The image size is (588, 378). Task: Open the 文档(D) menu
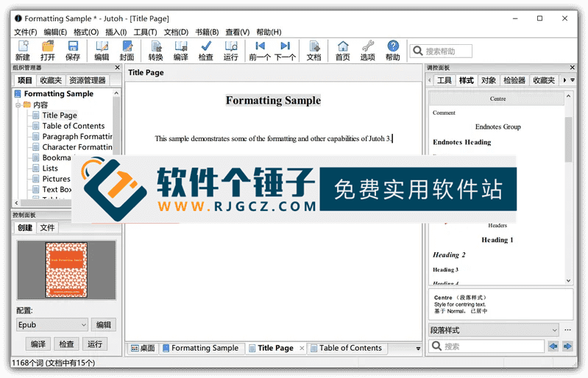click(176, 32)
